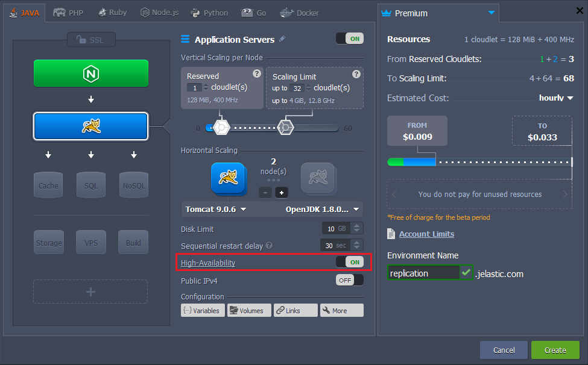588x365 pixels.
Task: Open help for Scaling Limit
Action: coord(356,74)
